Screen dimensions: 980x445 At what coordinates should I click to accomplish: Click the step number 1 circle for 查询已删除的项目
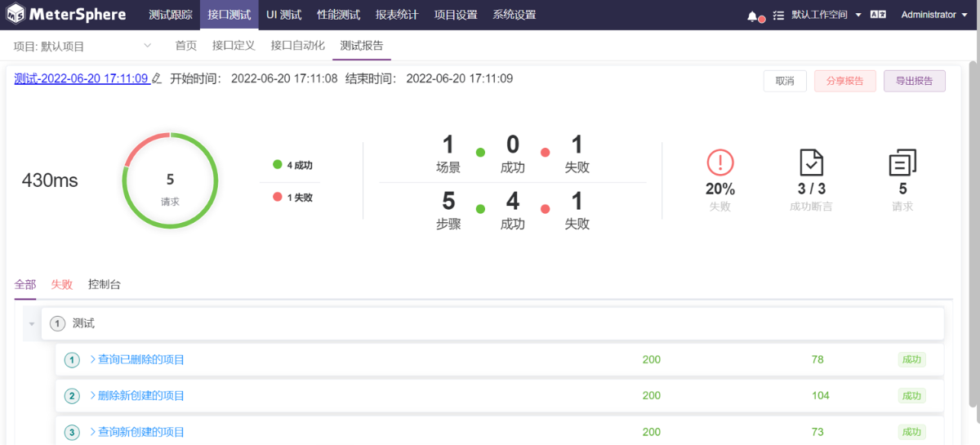(x=72, y=359)
